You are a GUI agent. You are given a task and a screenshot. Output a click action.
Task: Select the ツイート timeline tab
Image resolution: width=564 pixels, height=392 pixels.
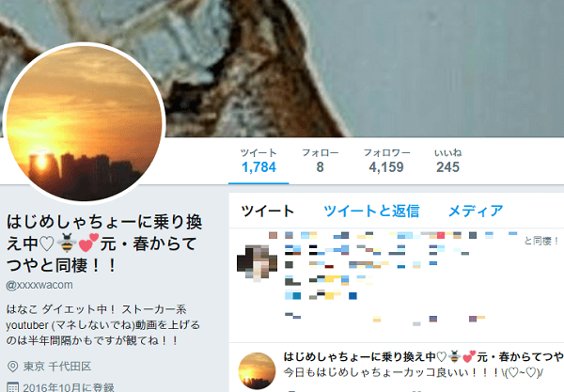point(268,211)
